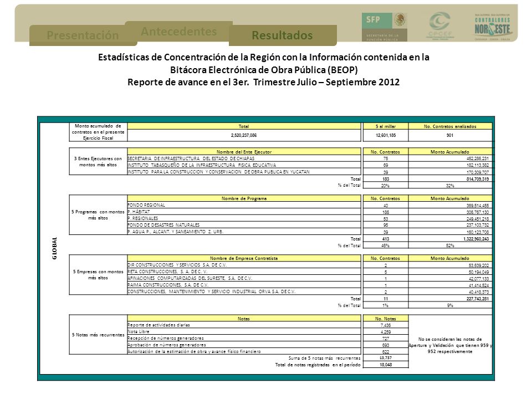Viewport: 532px width, 399px height.
Task: Select contracts analyzed value 901
Action: pos(450,135)
